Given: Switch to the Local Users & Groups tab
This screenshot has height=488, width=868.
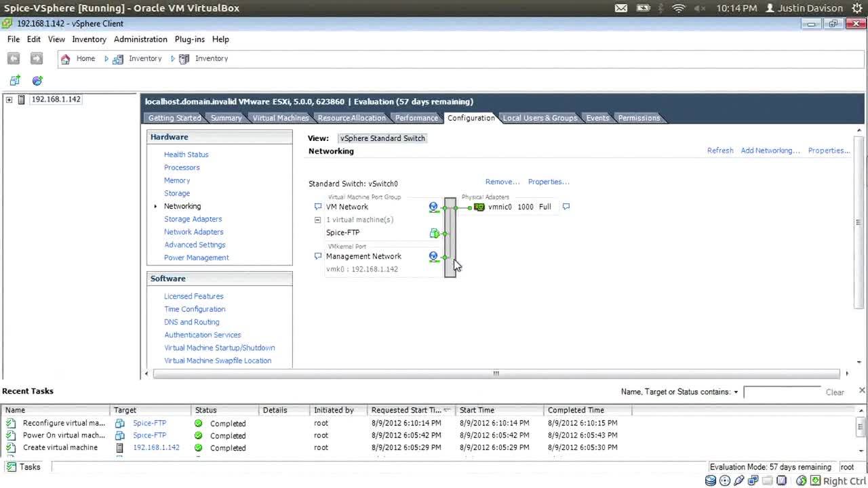Looking at the screenshot, I should [x=540, y=118].
